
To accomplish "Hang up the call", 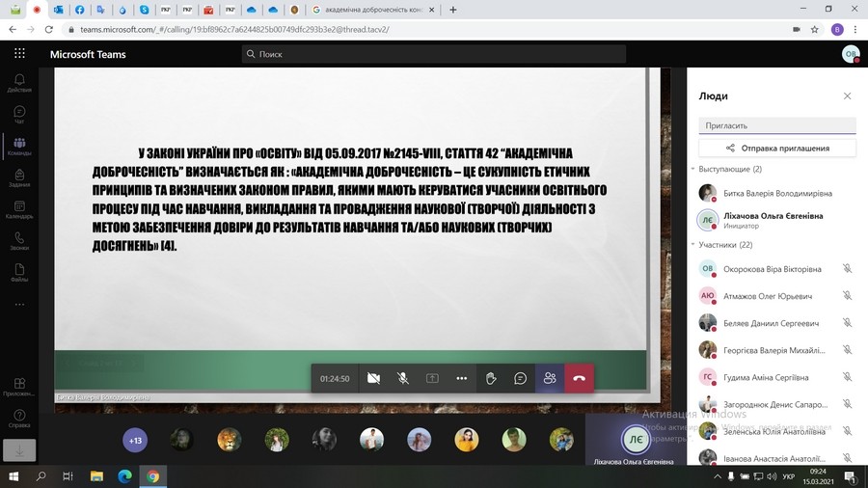I will click(x=579, y=378).
